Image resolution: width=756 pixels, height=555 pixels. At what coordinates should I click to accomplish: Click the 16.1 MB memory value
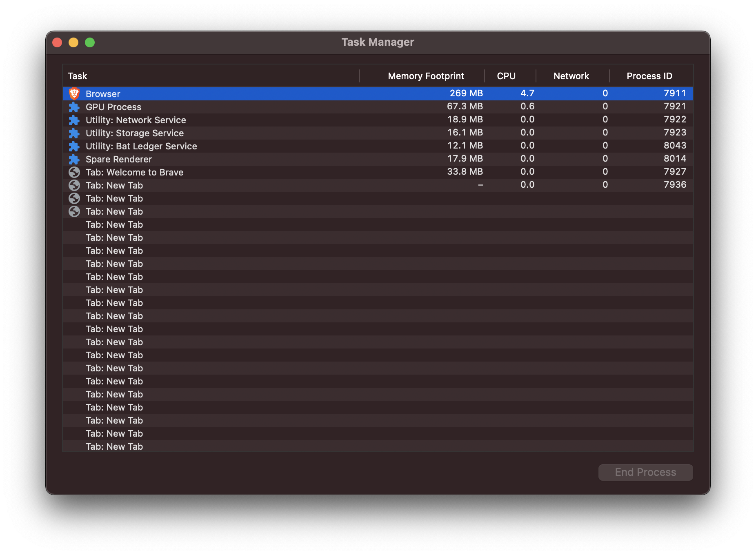pyautogui.click(x=465, y=132)
